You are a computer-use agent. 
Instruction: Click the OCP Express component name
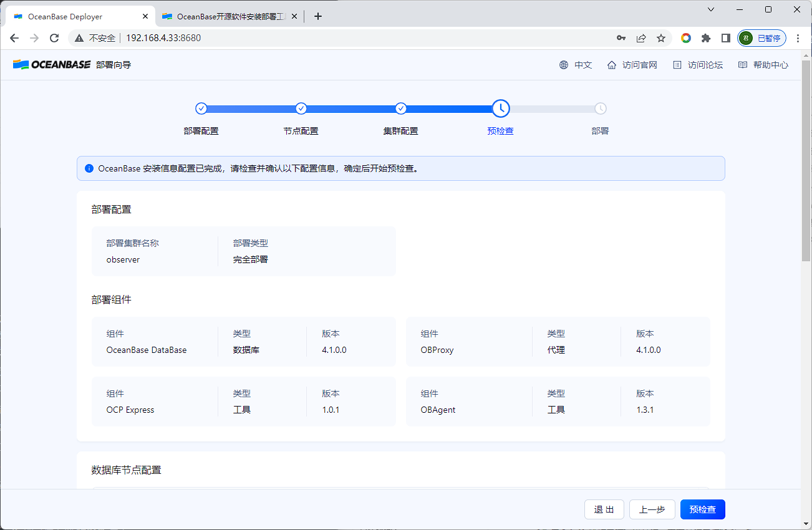coord(130,410)
